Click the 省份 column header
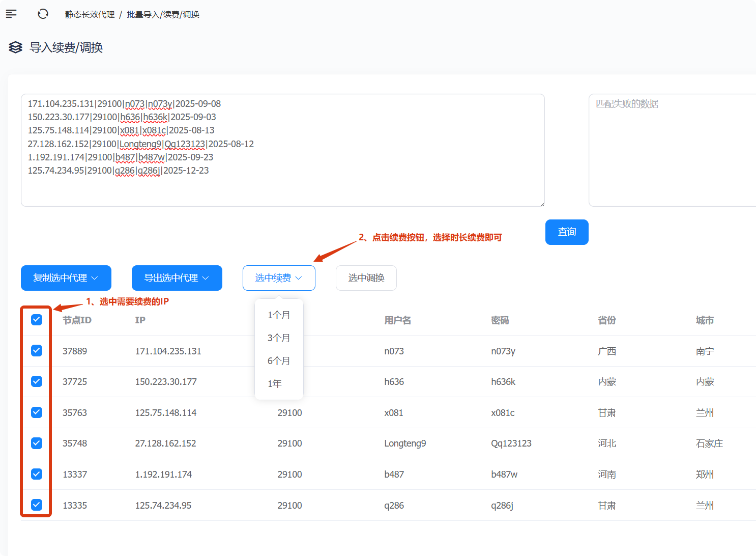The height and width of the screenshot is (556, 756). (607, 320)
